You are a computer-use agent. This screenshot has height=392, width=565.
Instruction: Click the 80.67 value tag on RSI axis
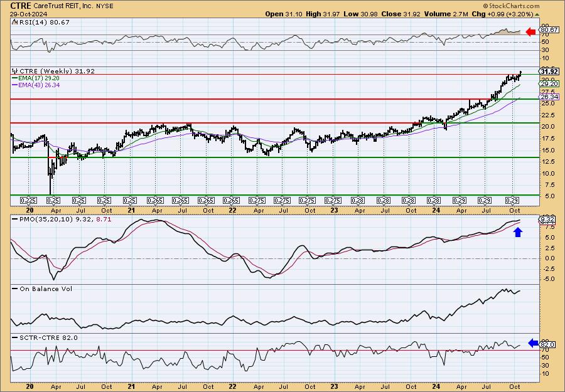(547, 30)
